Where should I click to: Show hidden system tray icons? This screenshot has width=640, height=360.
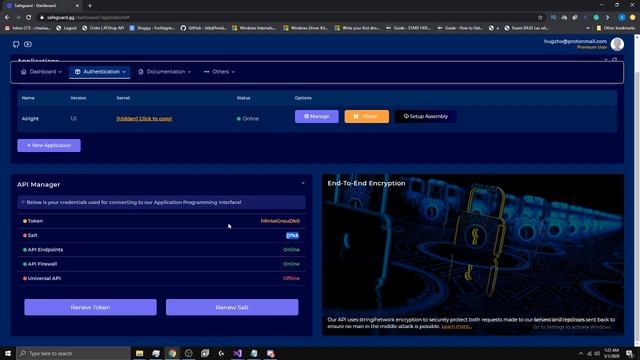point(581,353)
